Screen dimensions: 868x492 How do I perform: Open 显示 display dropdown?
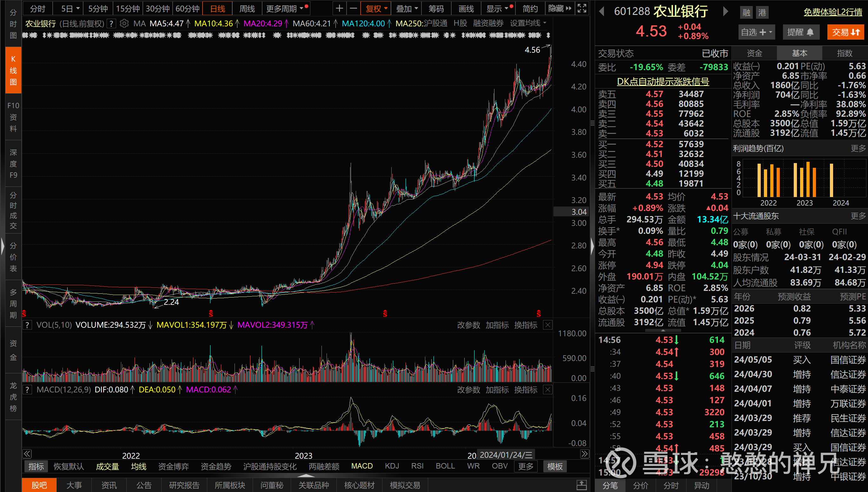pos(499,9)
